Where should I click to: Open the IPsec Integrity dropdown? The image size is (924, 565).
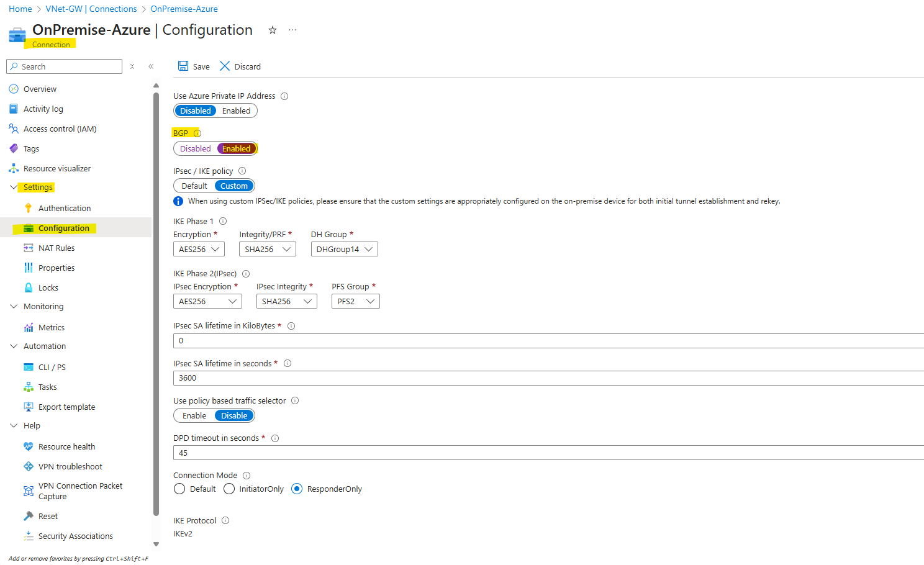coord(287,301)
